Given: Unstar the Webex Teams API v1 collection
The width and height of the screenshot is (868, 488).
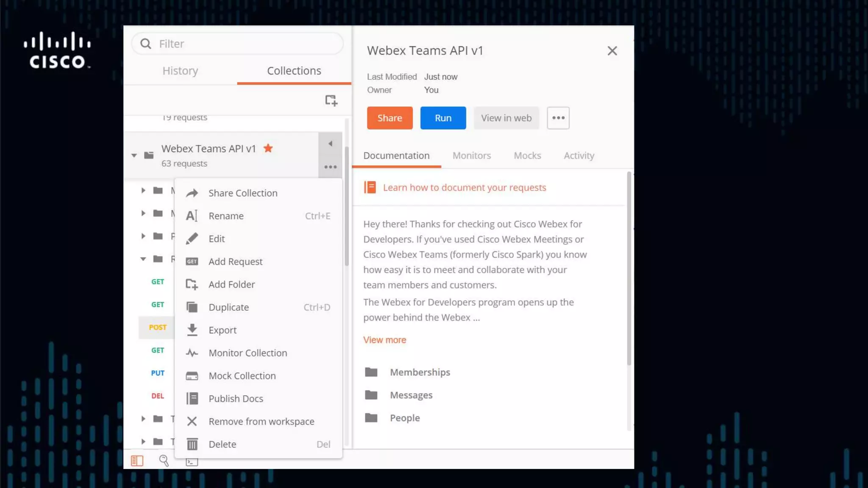Looking at the screenshot, I should 268,148.
